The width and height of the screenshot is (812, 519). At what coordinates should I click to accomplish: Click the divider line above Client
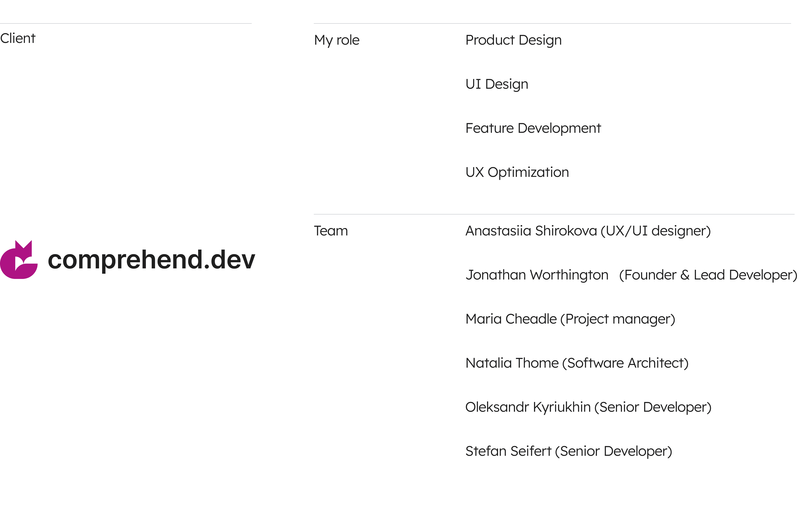(125, 24)
